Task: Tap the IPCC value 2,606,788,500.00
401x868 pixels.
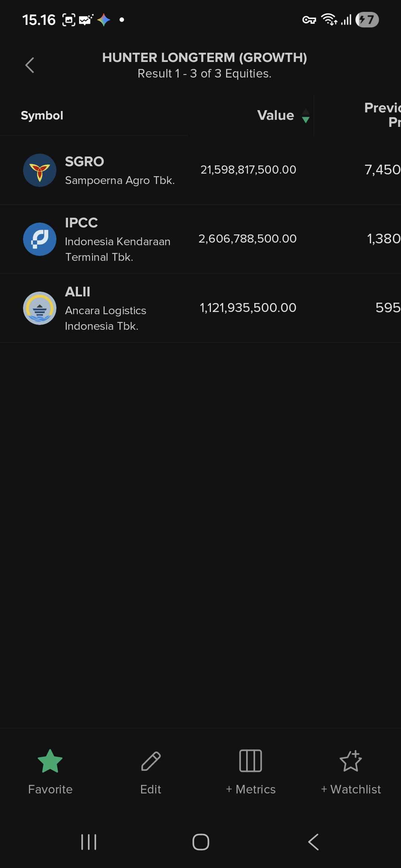Action: point(247,239)
